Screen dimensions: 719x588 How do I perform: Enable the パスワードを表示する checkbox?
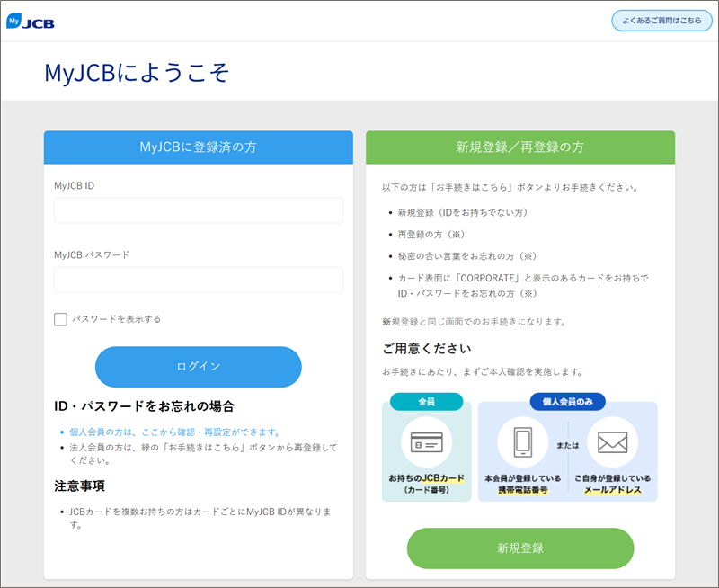(60, 319)
